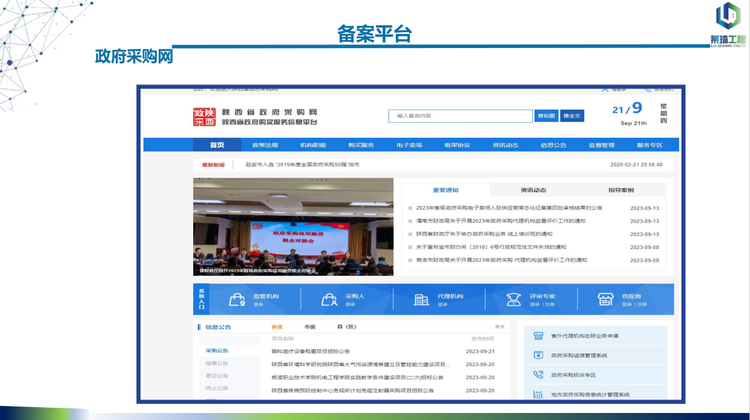
Task: Open 省外代理机构在陕业务申请 link
Action: click(x=585, y=336)
